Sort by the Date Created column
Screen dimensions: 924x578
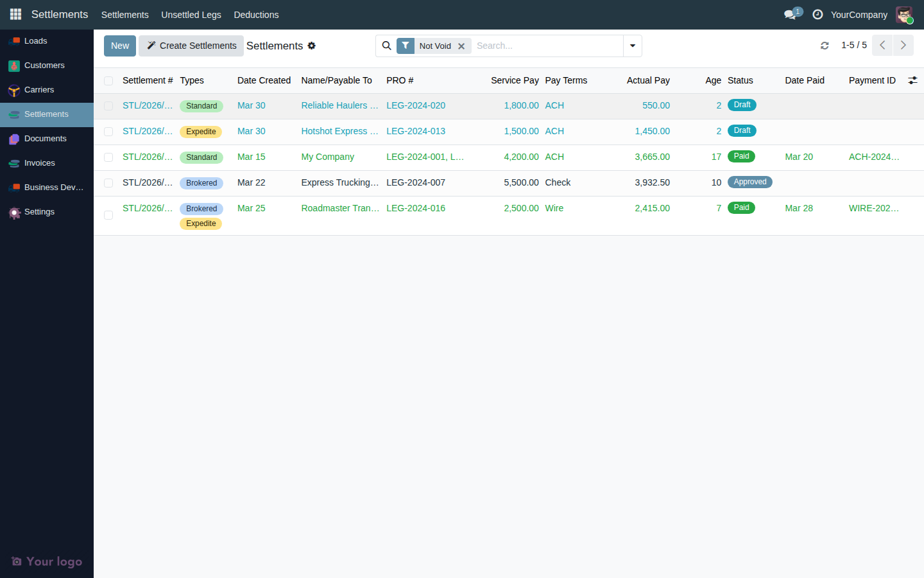click(x=264, y=80)
